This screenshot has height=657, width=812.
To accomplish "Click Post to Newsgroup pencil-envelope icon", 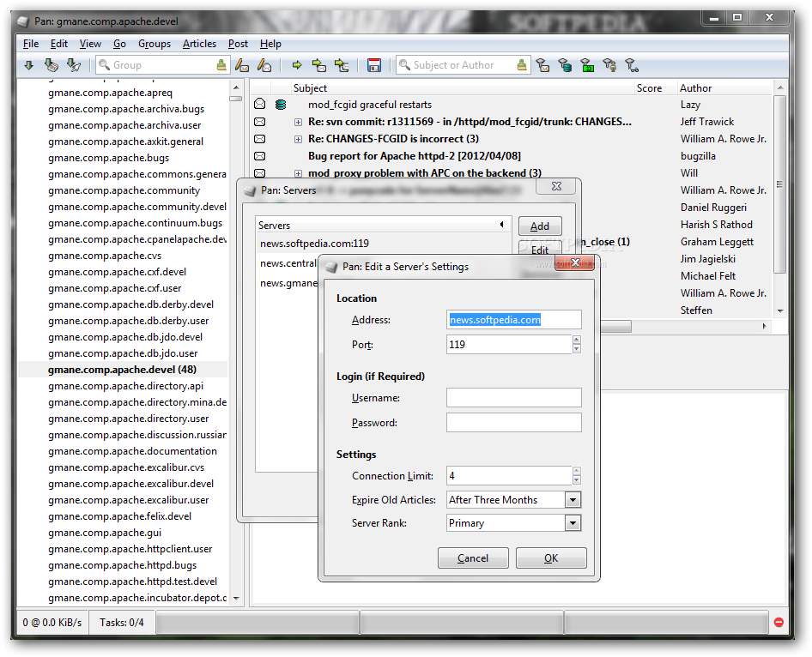I will [242, 65].
